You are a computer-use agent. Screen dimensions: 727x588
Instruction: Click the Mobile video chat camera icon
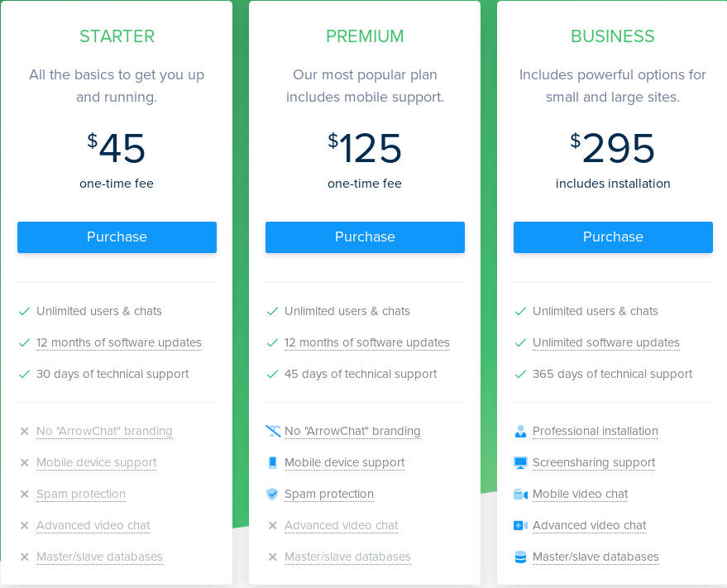pyautogui.click(x=521, y=494)
